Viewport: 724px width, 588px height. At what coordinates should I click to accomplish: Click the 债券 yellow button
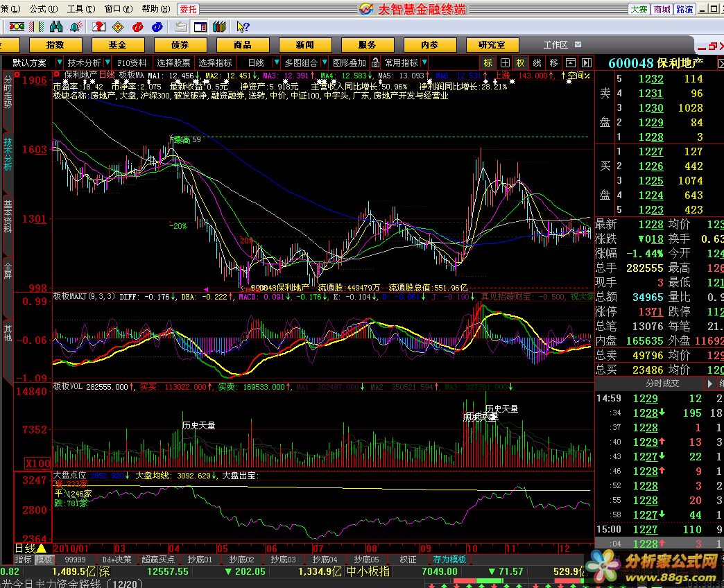coord(180,45)
